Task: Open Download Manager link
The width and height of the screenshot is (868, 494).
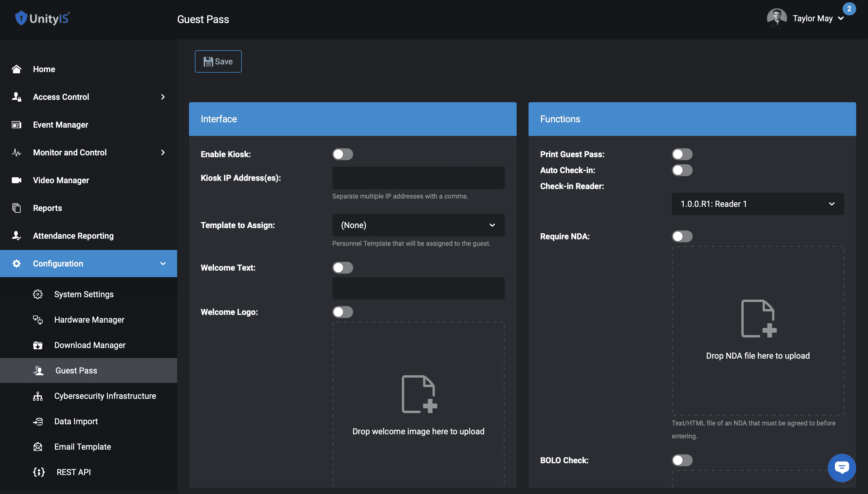Action: pos(90,345)
